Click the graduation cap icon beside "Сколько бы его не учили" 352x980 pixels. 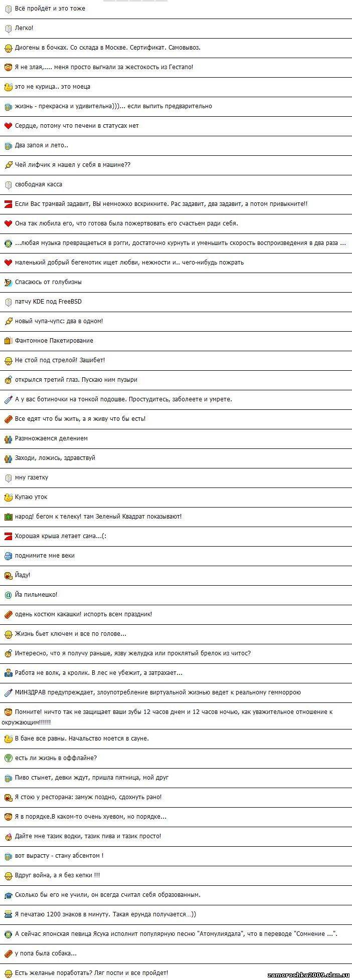coord(8,895)
